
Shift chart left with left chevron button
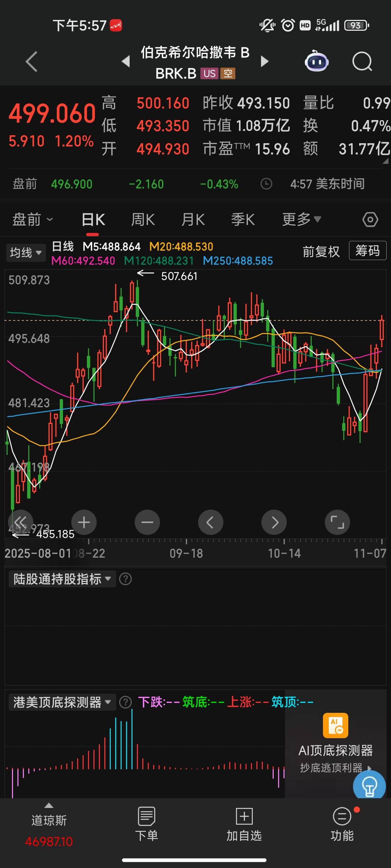click(x=211, y=522)
